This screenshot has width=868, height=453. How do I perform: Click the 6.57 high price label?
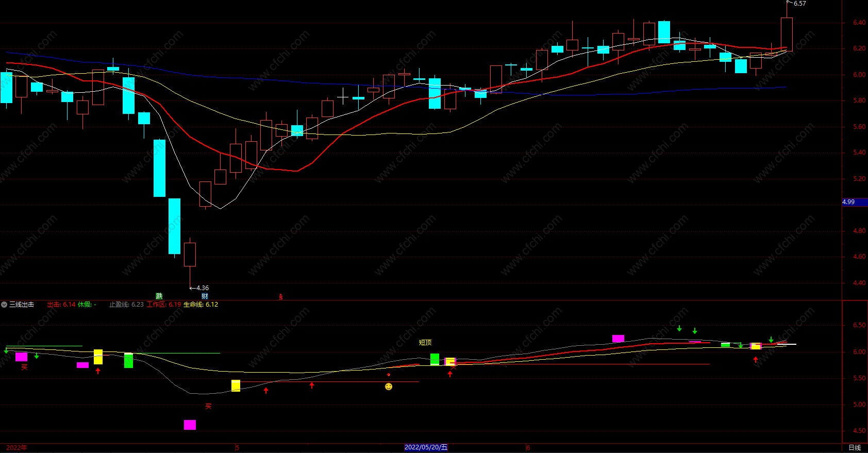799,4
